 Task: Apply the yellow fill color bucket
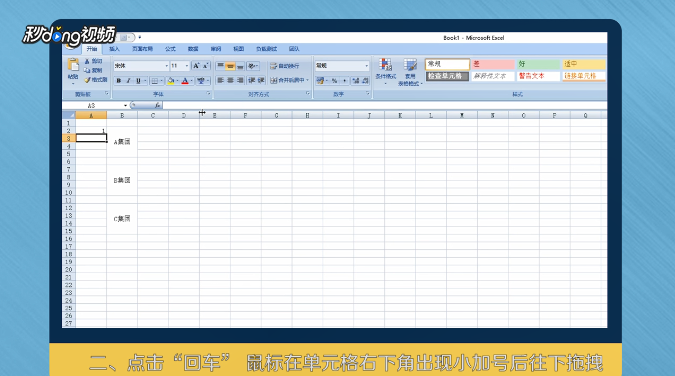[x=171, y=81]
